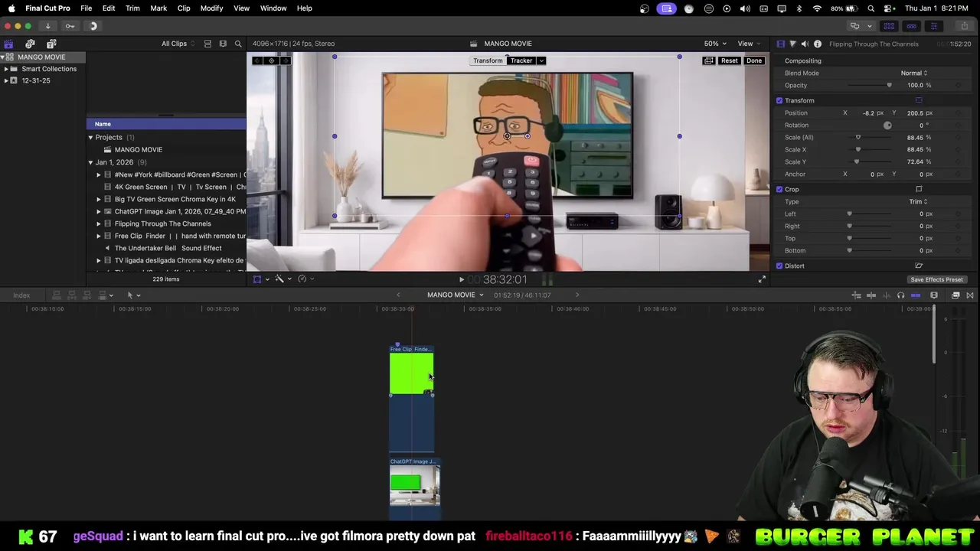
Task: Show the Color inspector triangle icon
Action: click(x=792, y=44)
